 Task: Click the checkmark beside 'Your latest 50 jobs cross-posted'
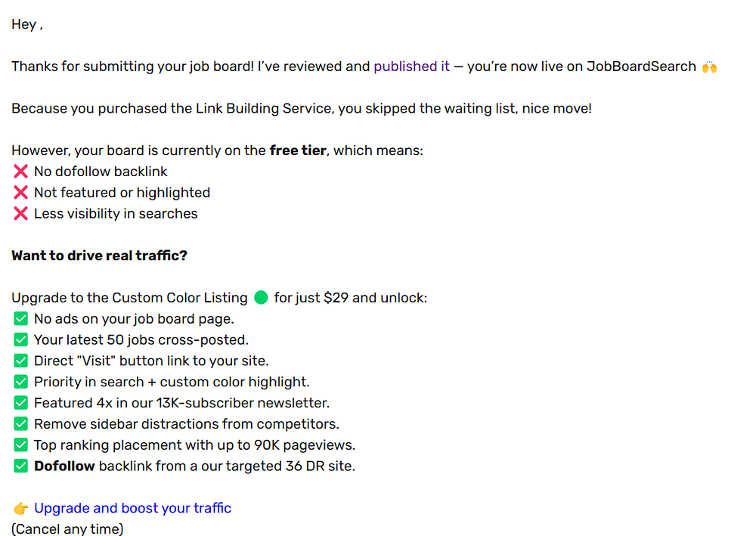pyautogui.click(x=20, y=340)
